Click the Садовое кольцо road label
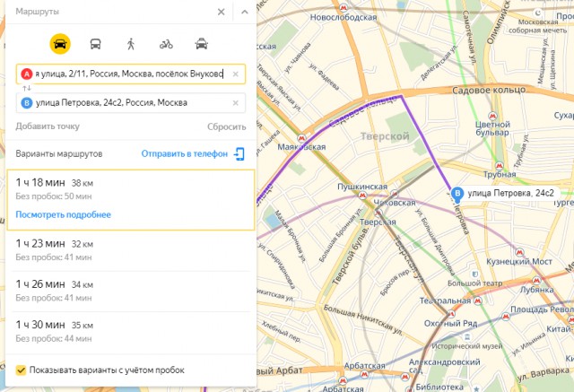The image size is (574, 392). coord(489,90)
